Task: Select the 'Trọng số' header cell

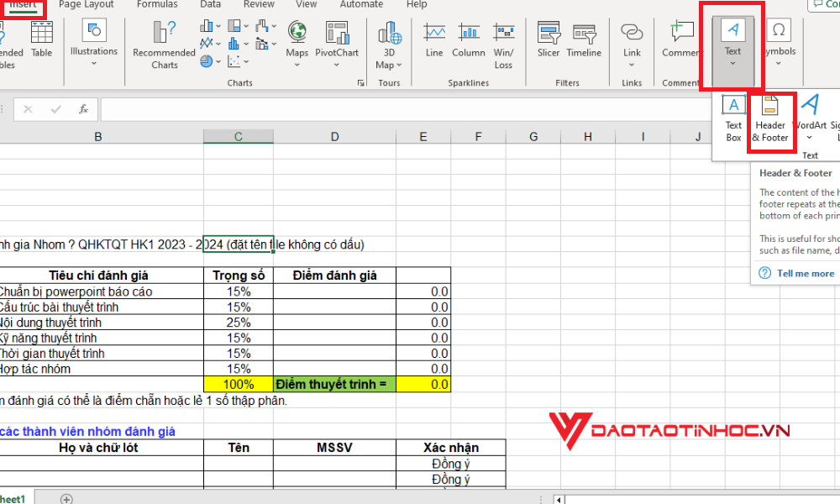Action: pyautogui.click(x=239, y=276)
